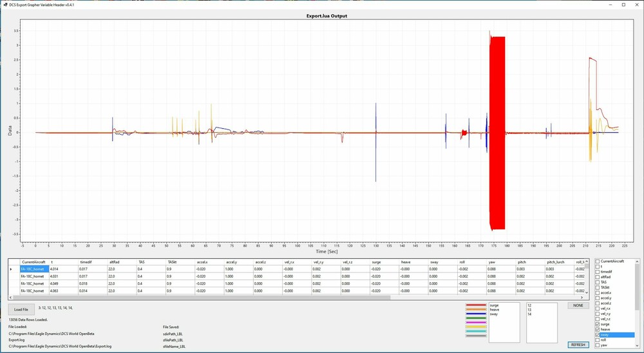Click the Export.lua Output chart title

point(327,16)
